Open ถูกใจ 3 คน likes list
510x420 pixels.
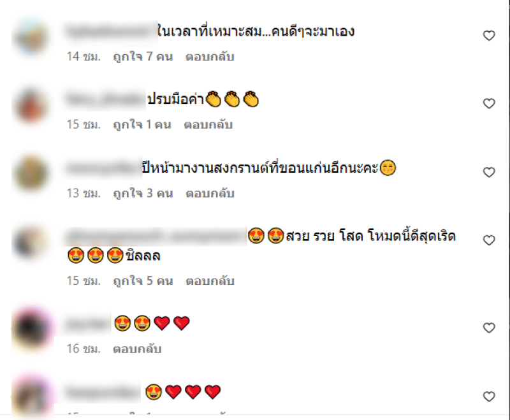[143, 193]
